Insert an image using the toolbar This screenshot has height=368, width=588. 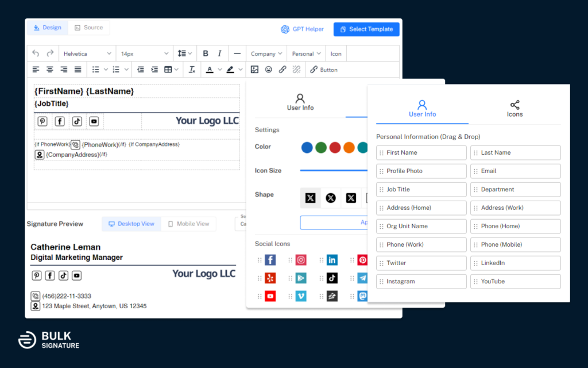coord(254,70)
